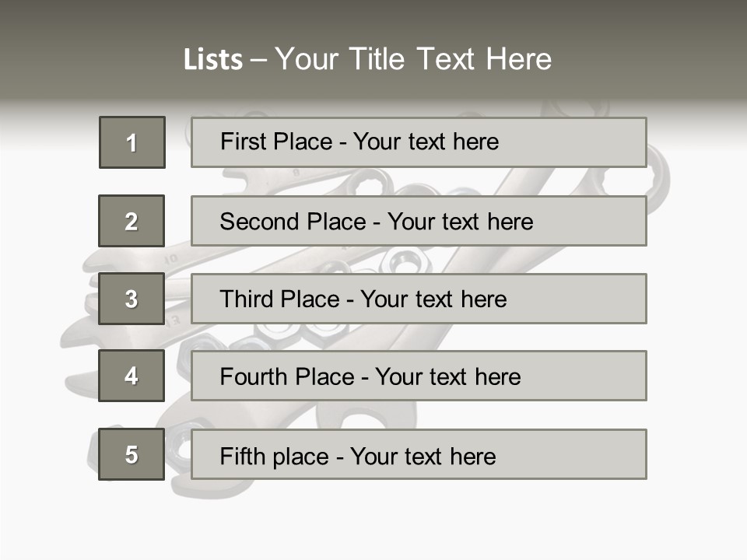Screen dimensions: 747x560
Task: Click the number 5 box
Action: (x=132, y=454)
